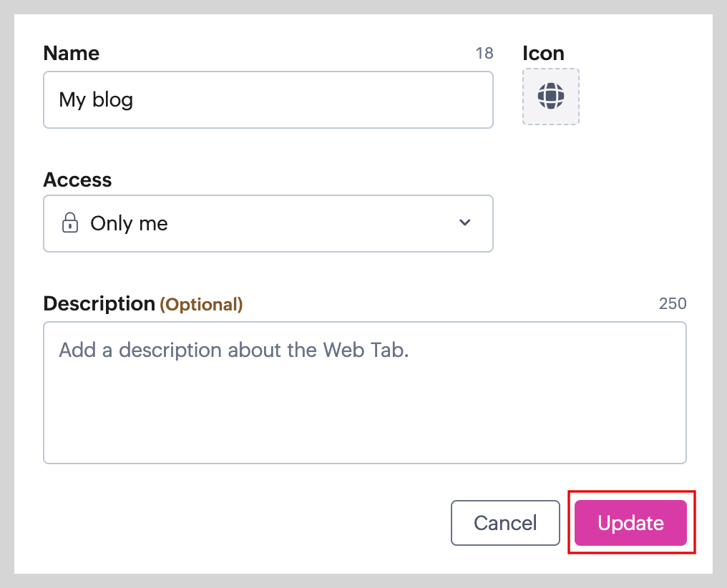The height and width of the screenshot is (588, 727).
Task: Click the Name character counter showing 18
Action: (484, 53)
